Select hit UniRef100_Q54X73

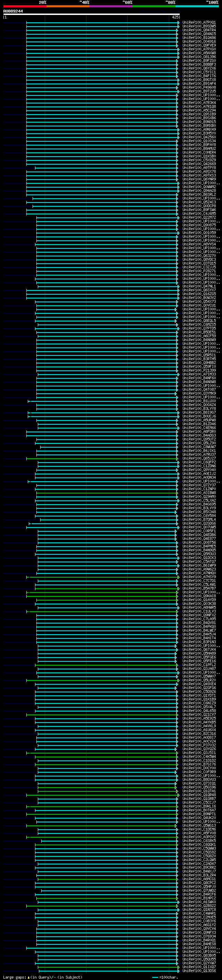[x=199, y=302]
